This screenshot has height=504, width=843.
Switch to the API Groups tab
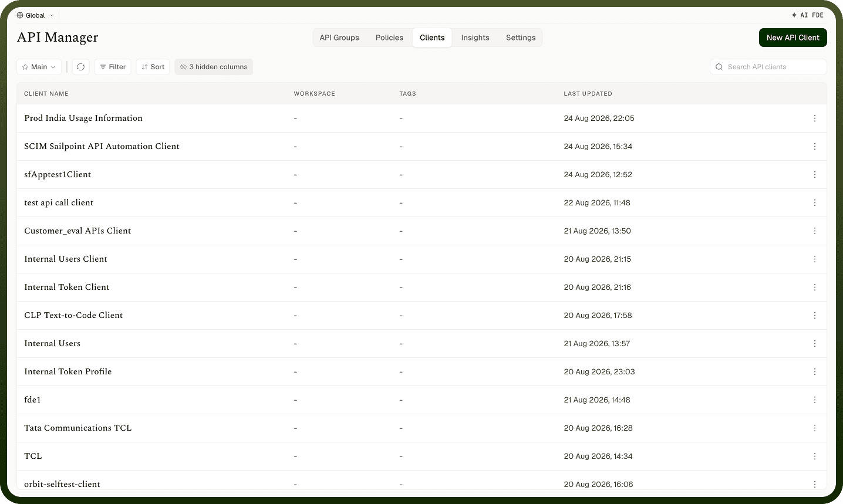coord(339,38)
